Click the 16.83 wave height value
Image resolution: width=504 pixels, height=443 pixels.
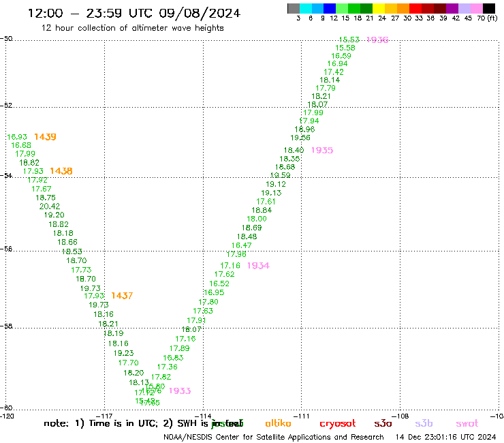(x=173, y=358)
